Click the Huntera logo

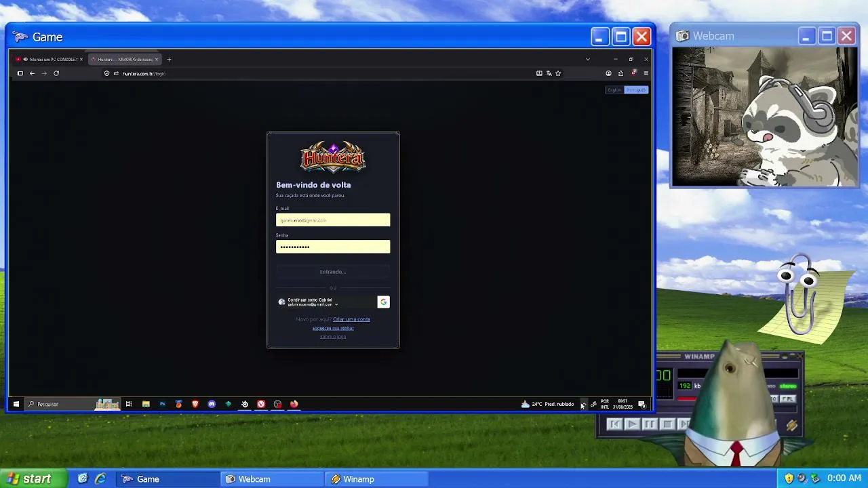coord(333,157)
